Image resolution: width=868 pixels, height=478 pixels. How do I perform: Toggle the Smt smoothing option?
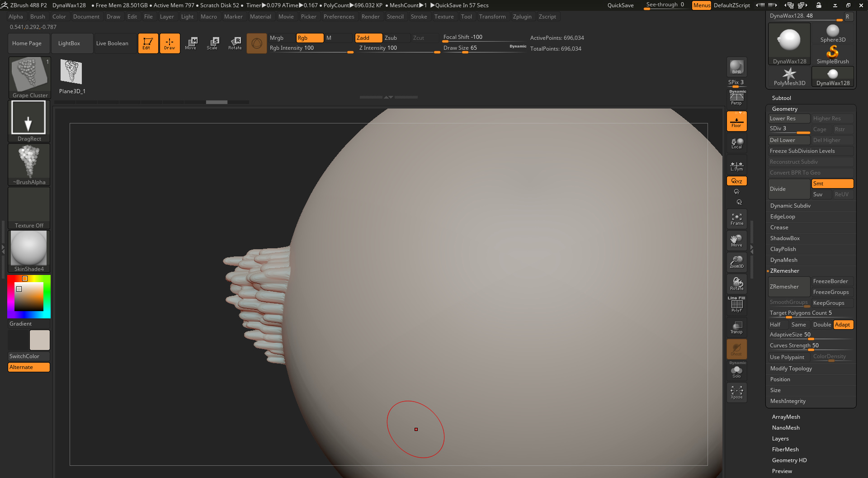(x=832, y=184)
